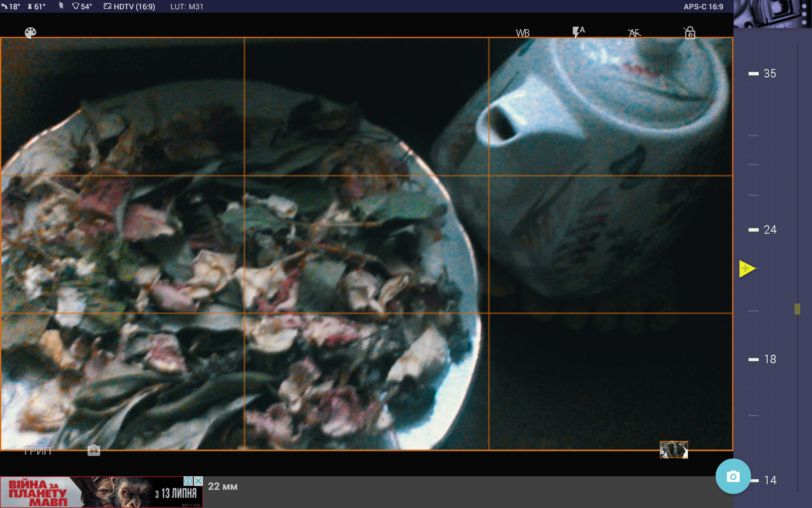Close the advertisement banner
The image size is (812, 508).
click(198, 481)
